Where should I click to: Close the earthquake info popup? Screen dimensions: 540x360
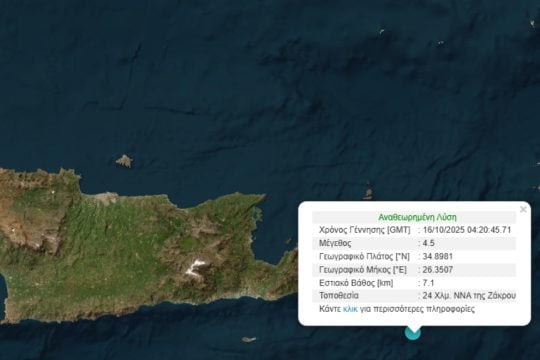[523, 209]
